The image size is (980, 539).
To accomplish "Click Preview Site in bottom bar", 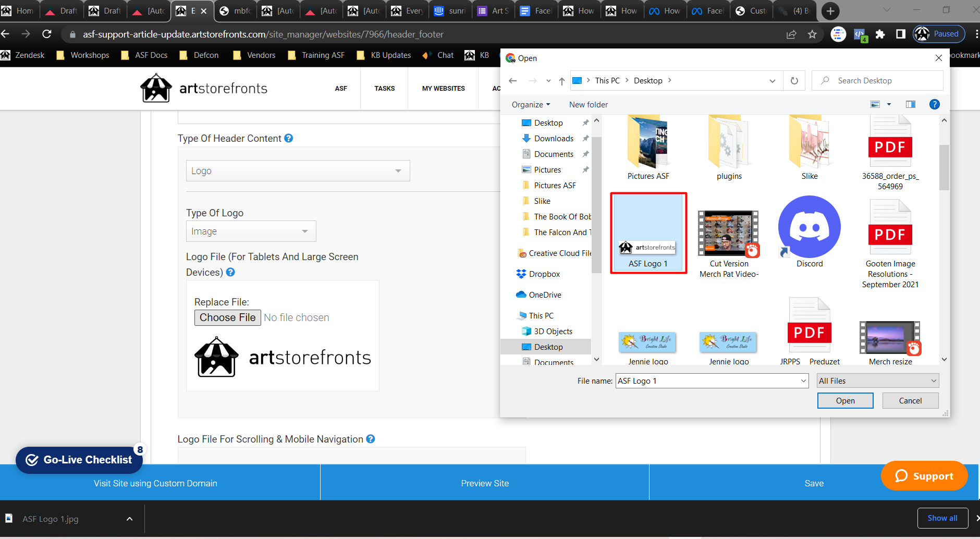I will pyautogui.click(x=485, y=483).
